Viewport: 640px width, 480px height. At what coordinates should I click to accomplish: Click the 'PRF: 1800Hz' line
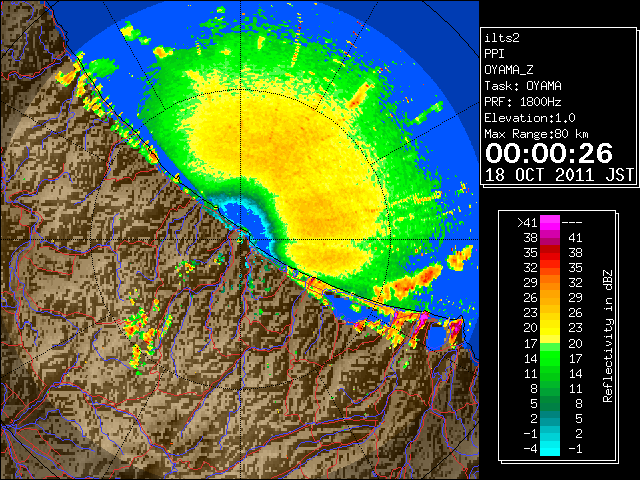[x=523, y=102]
